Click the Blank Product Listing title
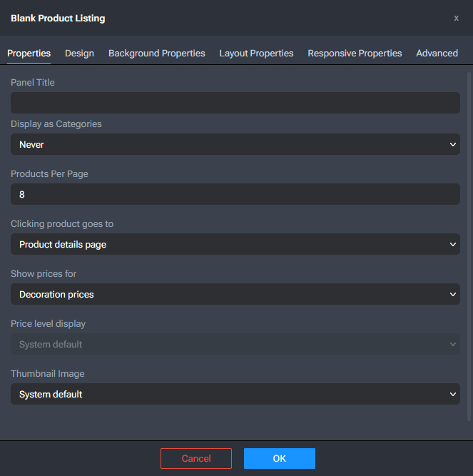 pos(58,19)
